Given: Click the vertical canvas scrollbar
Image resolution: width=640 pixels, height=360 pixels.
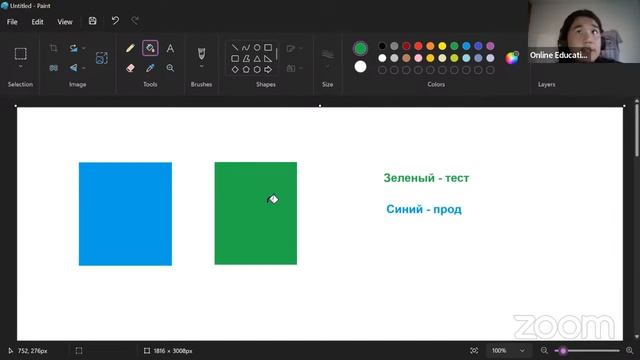Looking at the screenshot, I should pos(637,129).
